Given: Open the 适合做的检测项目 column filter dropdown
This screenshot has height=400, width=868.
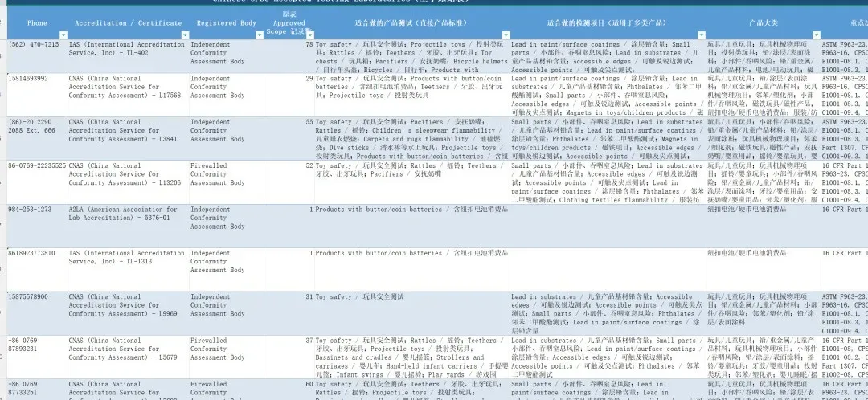Looking at the screenshot, I should point(702,35).
